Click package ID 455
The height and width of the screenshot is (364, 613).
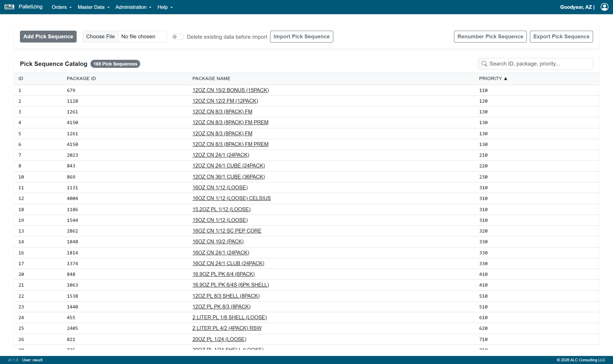point(71,318)
